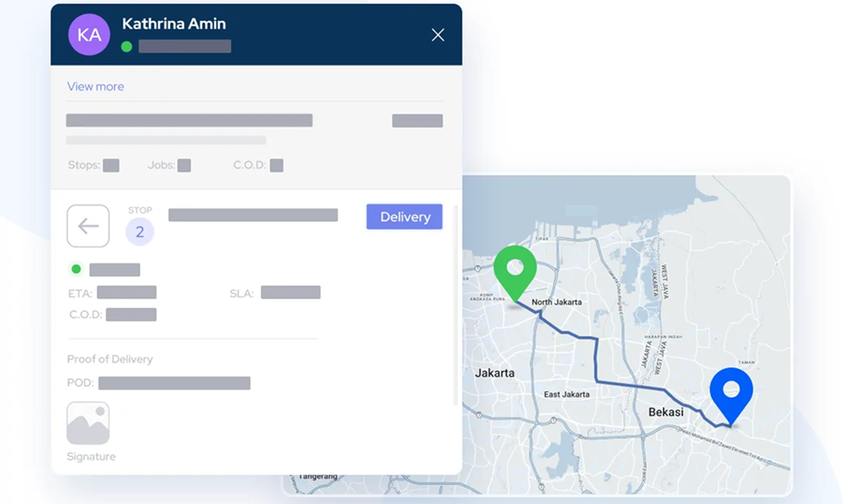This screenshot has width=850, height=504.
Task: Click the green online status dot in header
Action: click(127, 47)
